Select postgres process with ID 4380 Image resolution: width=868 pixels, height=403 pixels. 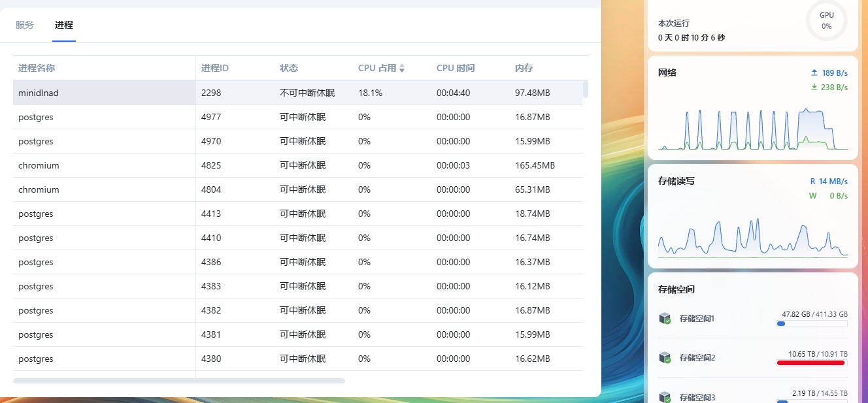[x=298, y=359]
